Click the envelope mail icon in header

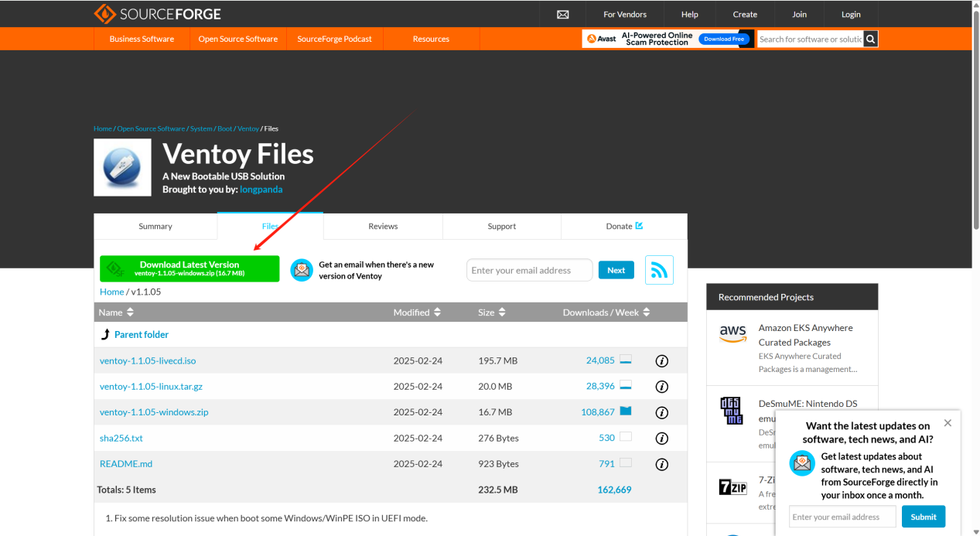tap(563, 15)
